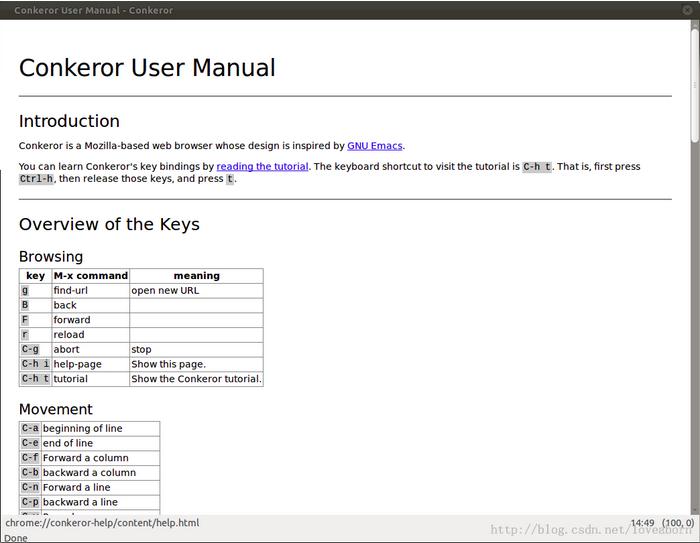The image size is (700, 543).
Task: Click the 'Done' status in minibuffer
Action: (16, 538)
